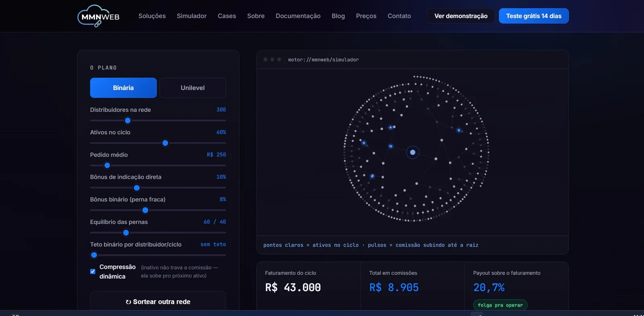The height and width of the screenshot is (316, 644).
Task: Click the motor://mmnweb/simulador address text
Action: tap(323, 60)
